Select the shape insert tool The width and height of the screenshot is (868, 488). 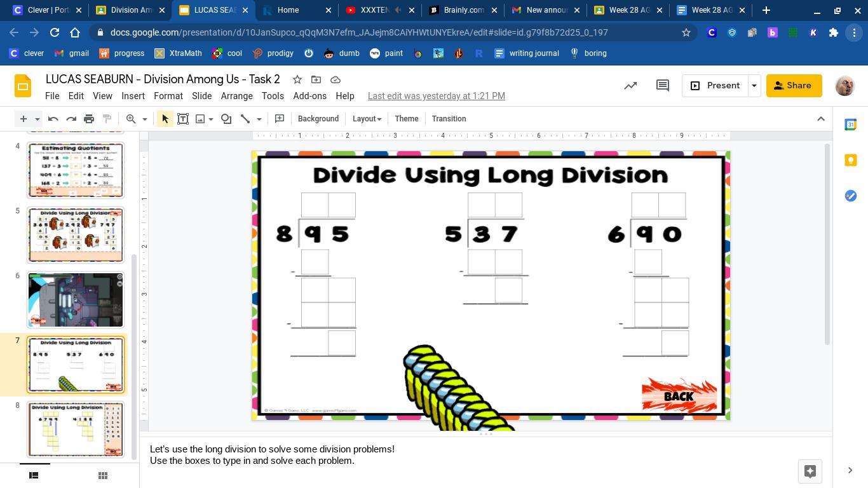click(x=226, y=119)
